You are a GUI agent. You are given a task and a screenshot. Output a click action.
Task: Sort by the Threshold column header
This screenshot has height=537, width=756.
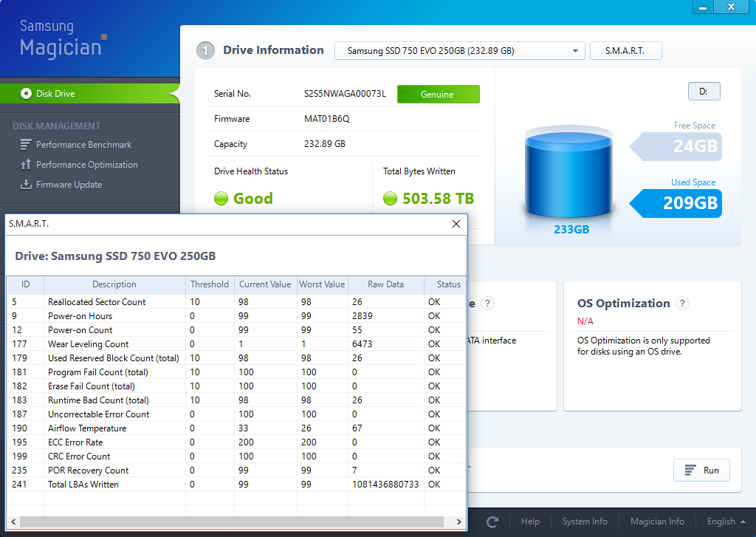[x=210, y=284]
